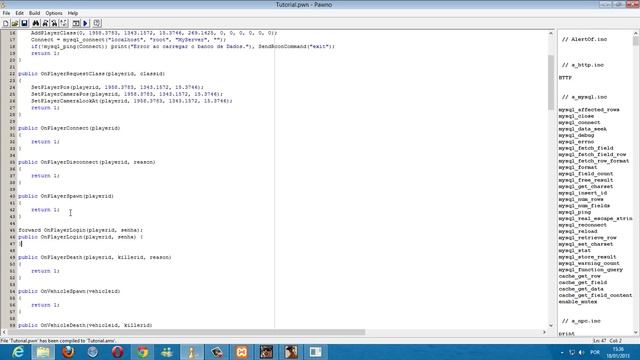The width and height of the screenshot is (640, 360).
Task: Place cursor on OnPlayerSpawn line
Action: click(66, 196)
